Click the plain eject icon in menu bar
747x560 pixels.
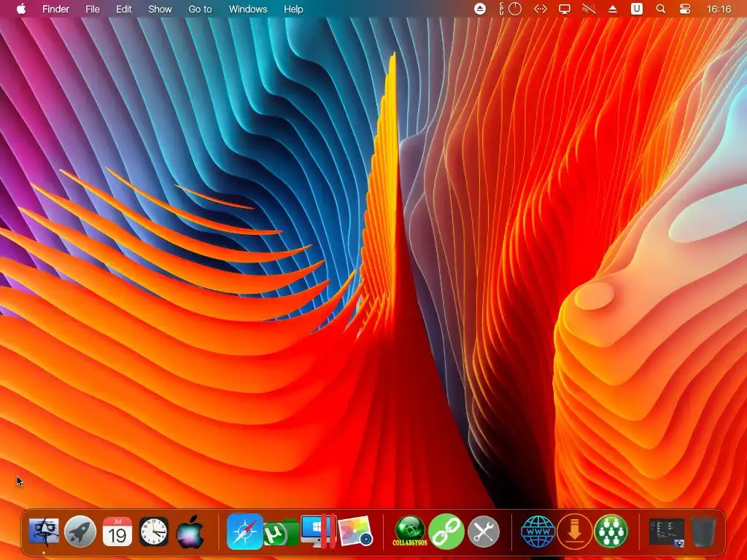tap(613, 9)
